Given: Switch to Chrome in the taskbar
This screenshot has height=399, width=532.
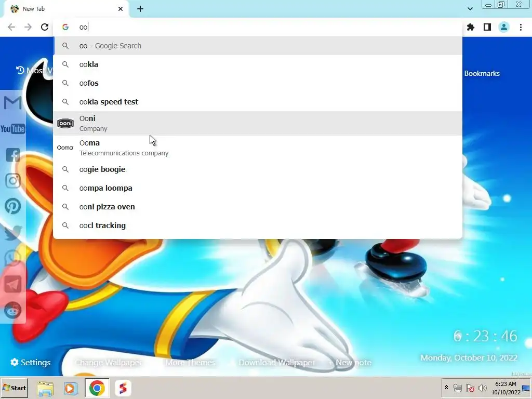Looking at the screenshot, I should 97,388.
